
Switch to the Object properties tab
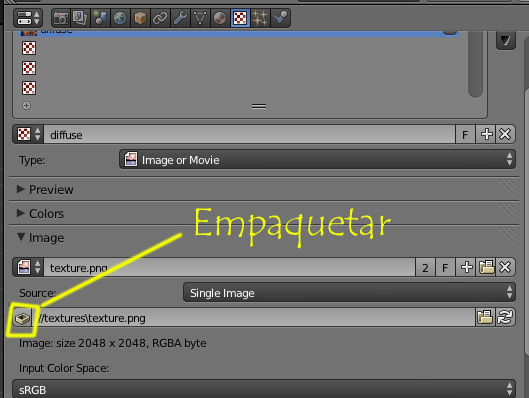pos(140,18)
